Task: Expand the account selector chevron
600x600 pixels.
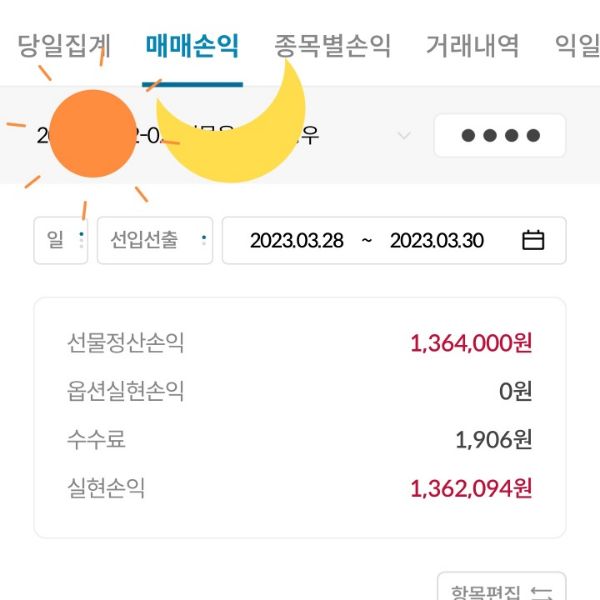Action: [404, 135]
